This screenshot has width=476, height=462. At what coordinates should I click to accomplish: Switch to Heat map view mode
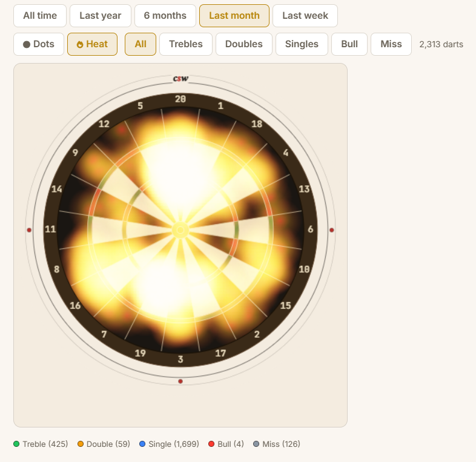pos(92,44)
